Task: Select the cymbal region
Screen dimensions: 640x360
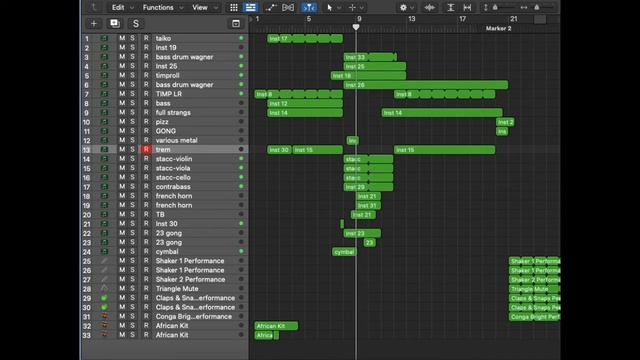Action: click(x=344, y=252)
